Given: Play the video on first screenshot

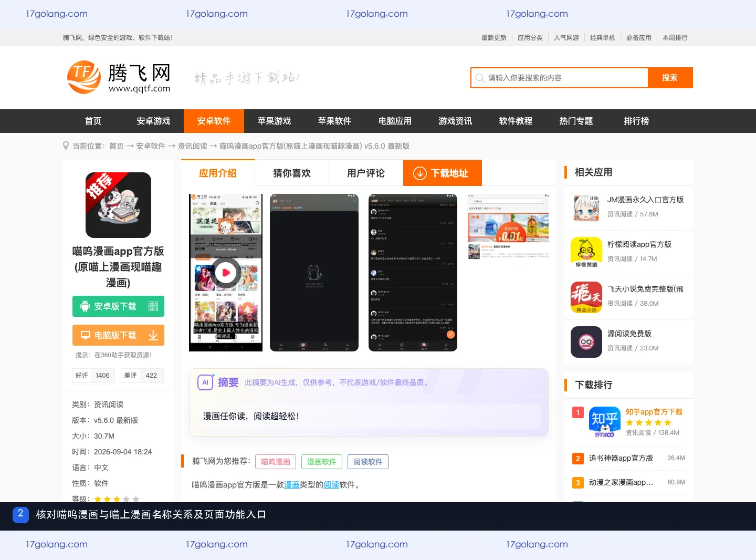Looking at the screenshot, I should pyautogui.click(x=226, y=273).
